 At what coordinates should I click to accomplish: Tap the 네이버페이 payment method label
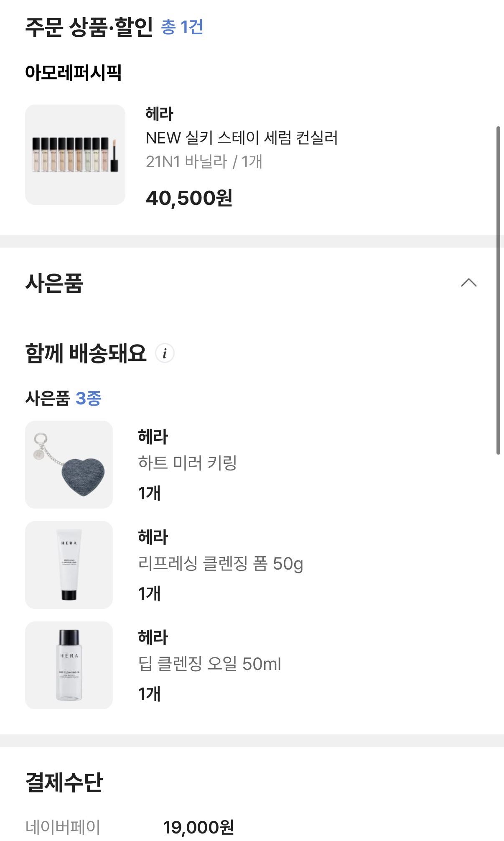[63, 827]
